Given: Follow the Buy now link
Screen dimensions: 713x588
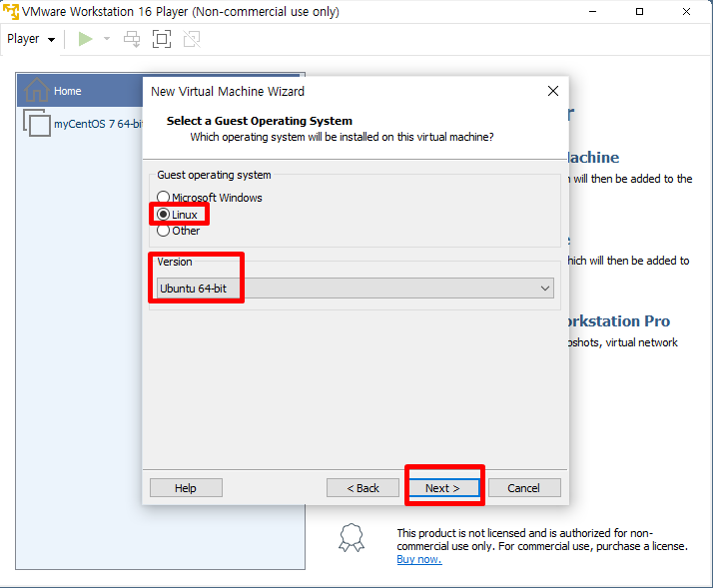Looking at the screenshot, I should [418, 559].
